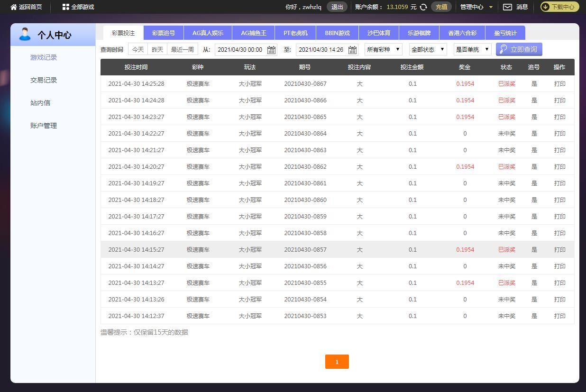The height and width of the screenshot is (392, 586).
Task: Switch to the 彩票追号 tab
Action: [164, 33]
